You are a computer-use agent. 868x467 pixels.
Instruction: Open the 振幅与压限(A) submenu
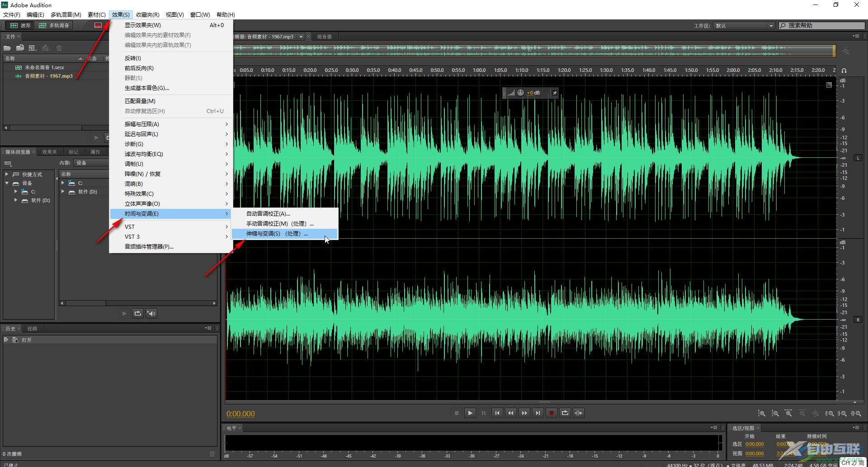click(171, 124)
